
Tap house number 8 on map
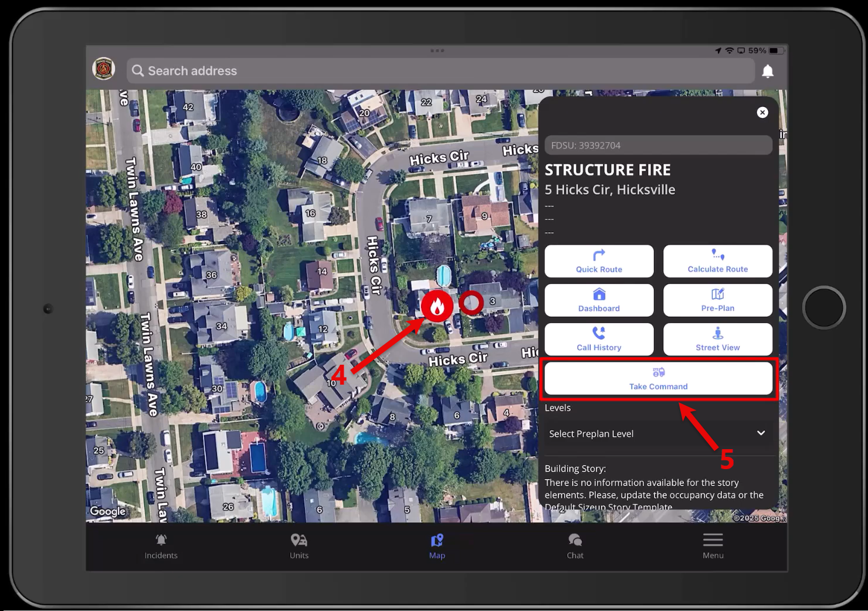pos(392,417)
